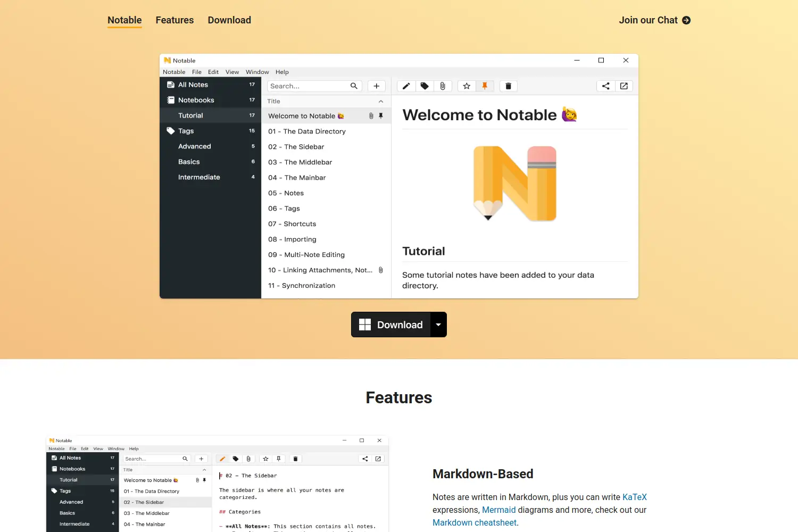Click the star icon in Features screenshot toolbar
The width and height of the screenshot is (798, 532).
(x=265, y=459)
